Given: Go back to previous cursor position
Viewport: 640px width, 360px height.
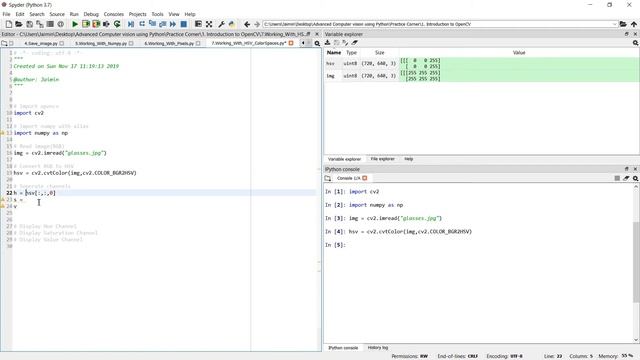Looking at the screenshot, I should coord(247,24).
